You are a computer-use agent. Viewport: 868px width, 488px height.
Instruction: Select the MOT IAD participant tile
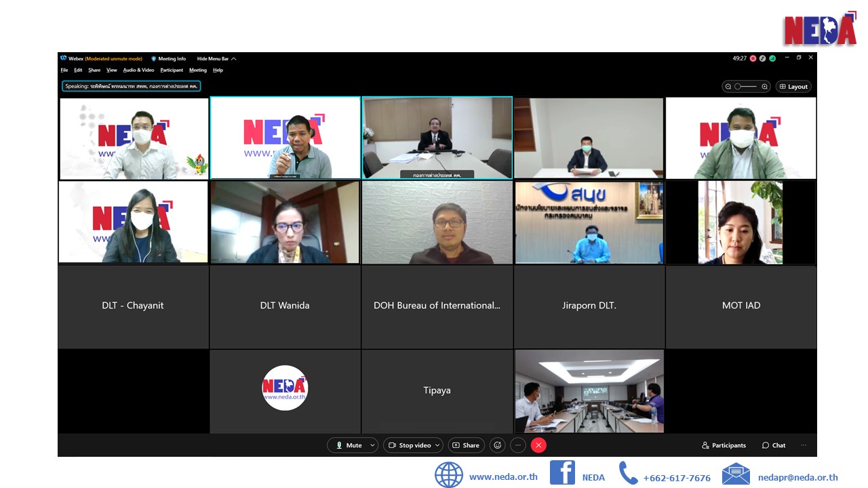[x=741, y=306]
